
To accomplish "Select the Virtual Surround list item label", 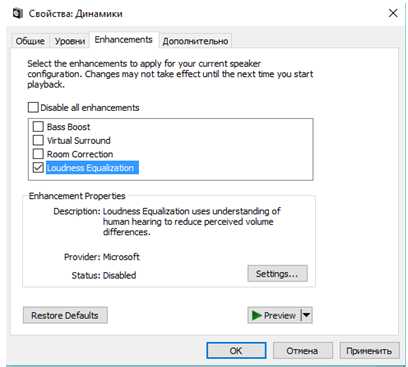I will click(x=79, y=140).
